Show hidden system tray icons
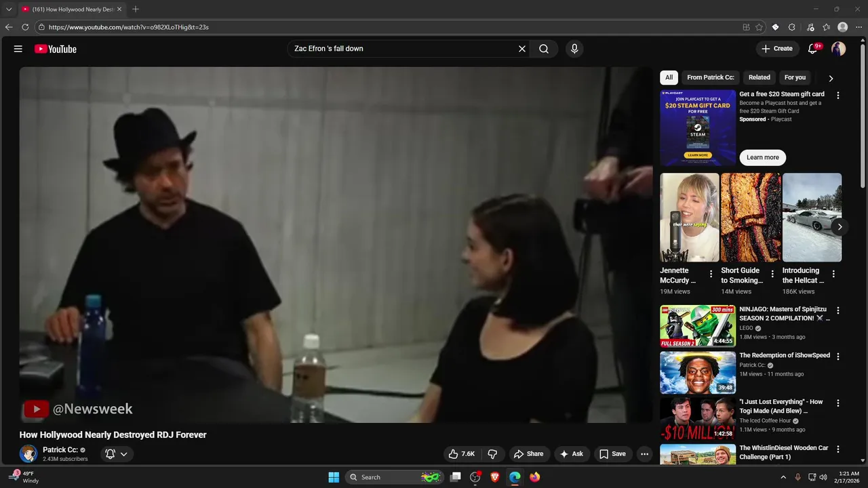The height and width of the screenshot is (488, 868). (x=783, y=477)
